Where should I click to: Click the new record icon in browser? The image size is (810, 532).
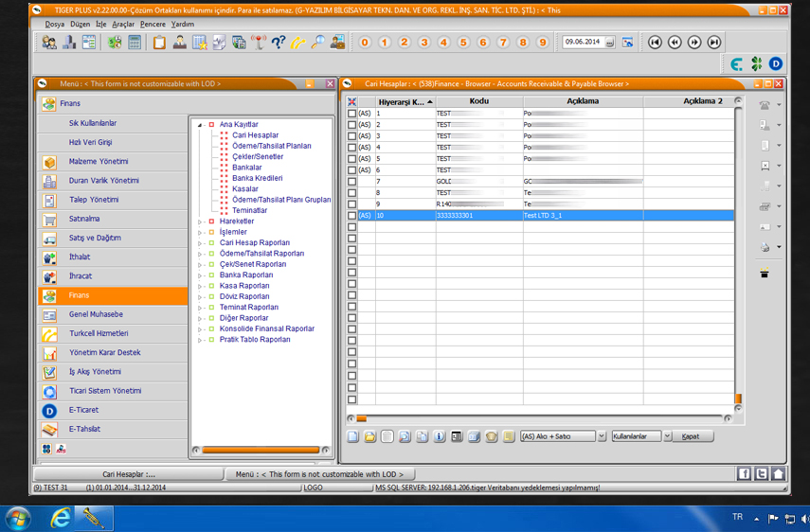[352, 436]
